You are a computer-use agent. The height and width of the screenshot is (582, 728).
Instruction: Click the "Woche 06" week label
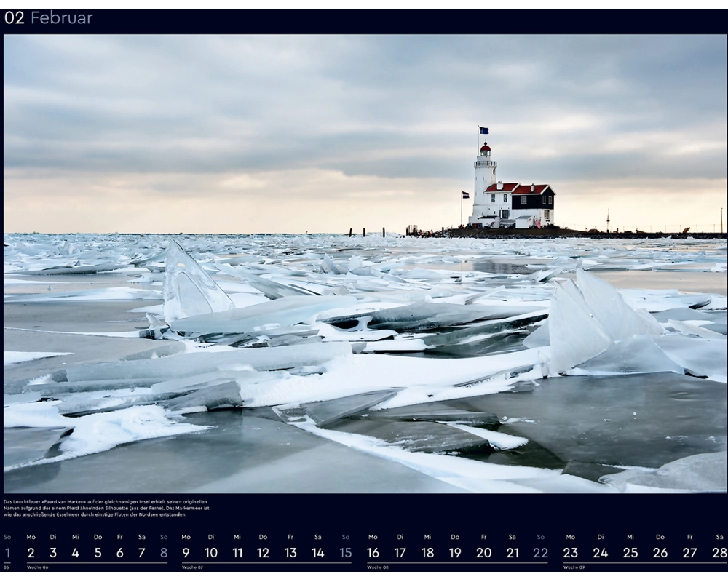[37, 567]
